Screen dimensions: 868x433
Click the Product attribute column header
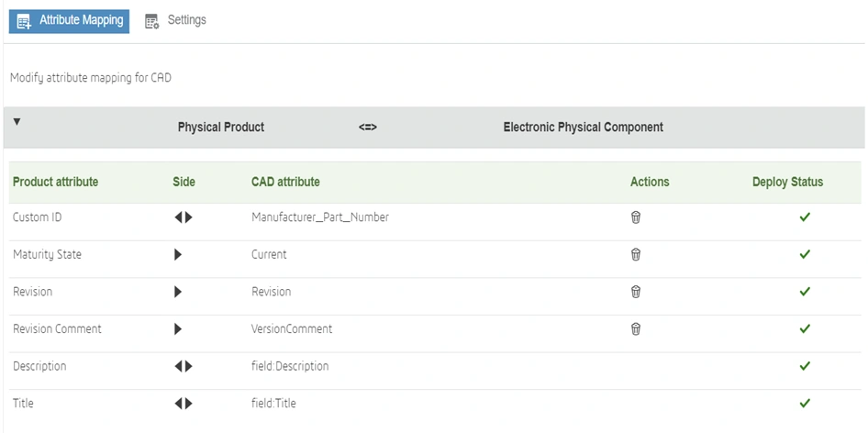[55, 182]
